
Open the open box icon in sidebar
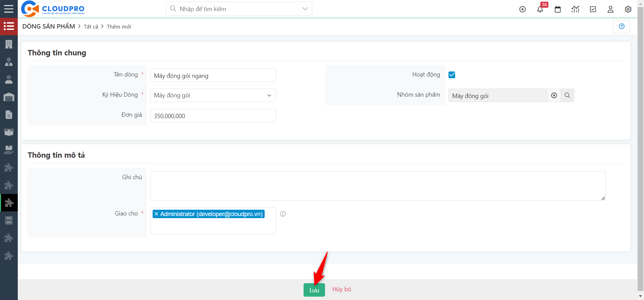9,132
